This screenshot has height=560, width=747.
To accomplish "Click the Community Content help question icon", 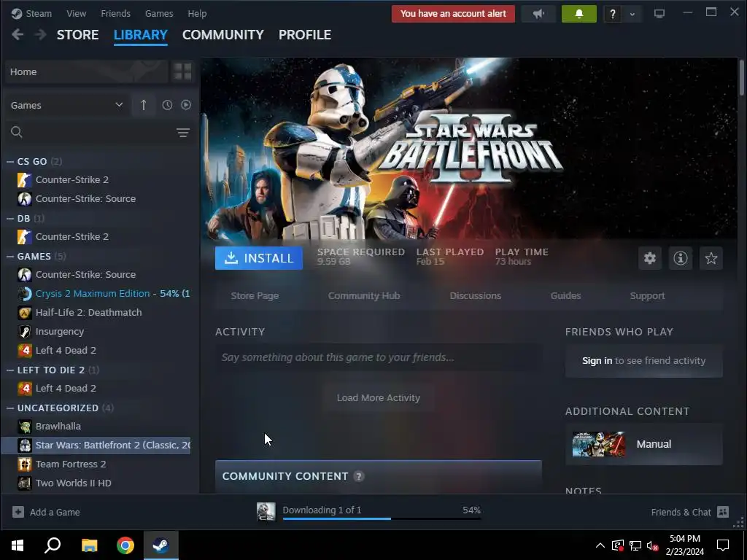I will (x=359, y=476).
